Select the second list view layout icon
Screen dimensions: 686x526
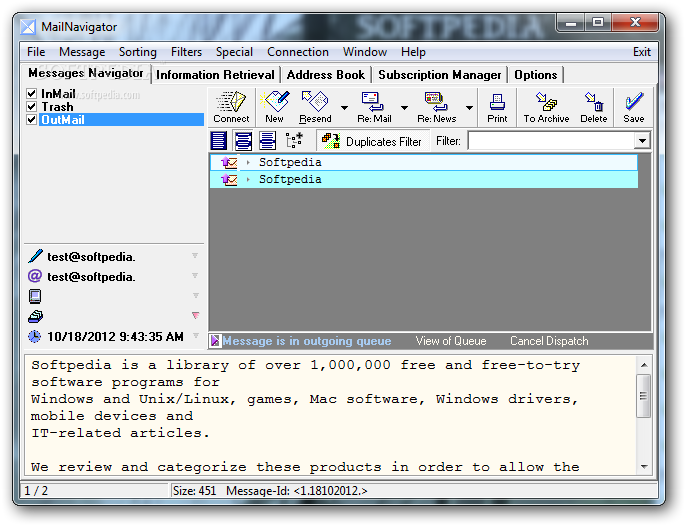click(243, 141)
